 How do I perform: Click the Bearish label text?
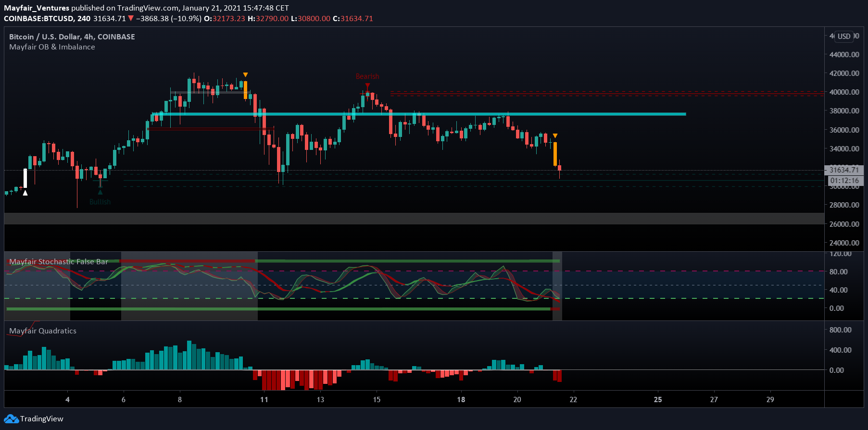point(367,76)
